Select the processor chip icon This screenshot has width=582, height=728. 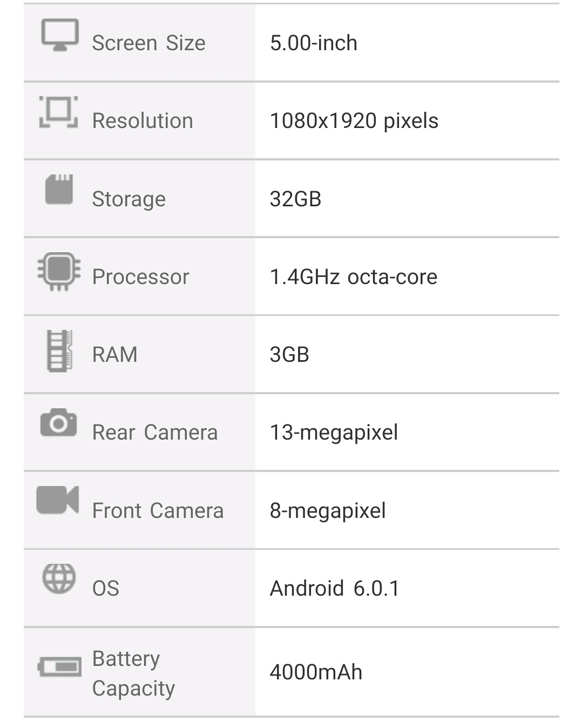click(59, 271)
